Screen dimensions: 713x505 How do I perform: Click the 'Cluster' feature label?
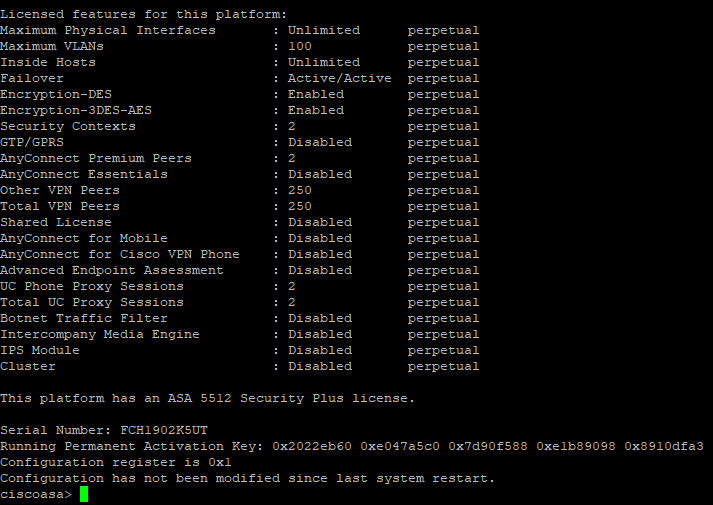28,366
